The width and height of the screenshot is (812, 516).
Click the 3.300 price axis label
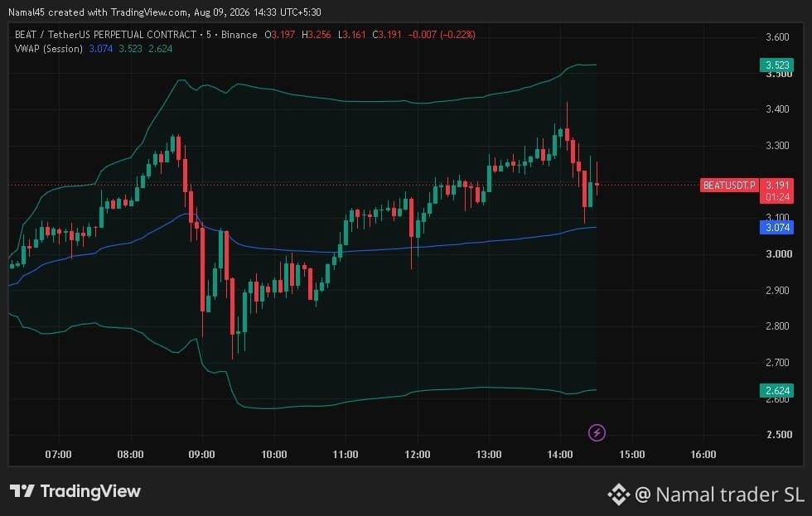click(777, 145)
